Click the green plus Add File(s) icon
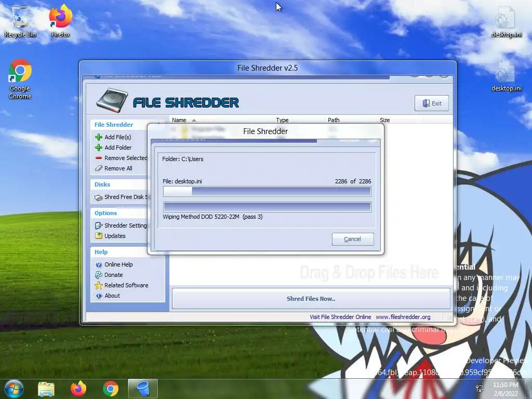Image resolution: width=532 pixels, height=399 pixels. 99,137
